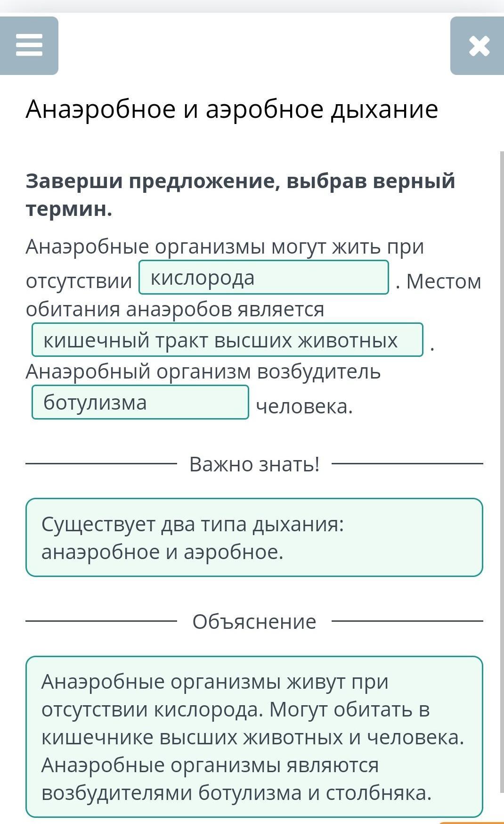Open the ботулизма answer dropdown
The image size is (504, 824).
pos(140,402)
